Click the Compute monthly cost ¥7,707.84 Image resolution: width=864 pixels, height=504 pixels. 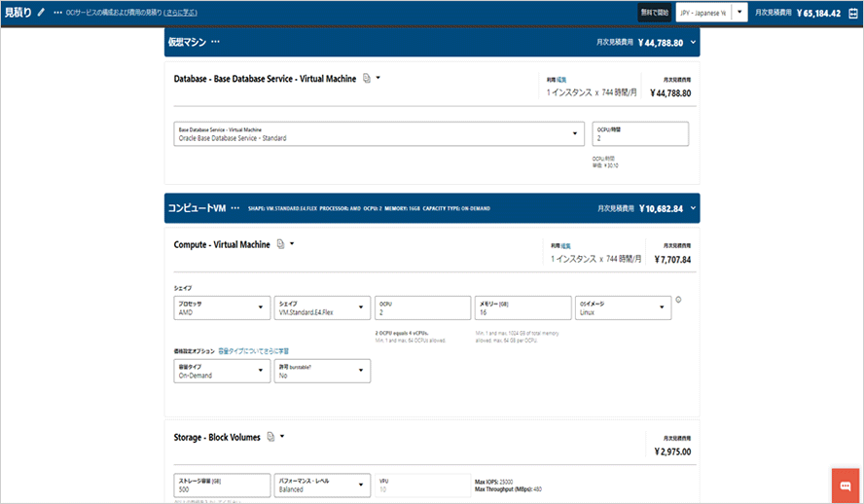(672, 260)
